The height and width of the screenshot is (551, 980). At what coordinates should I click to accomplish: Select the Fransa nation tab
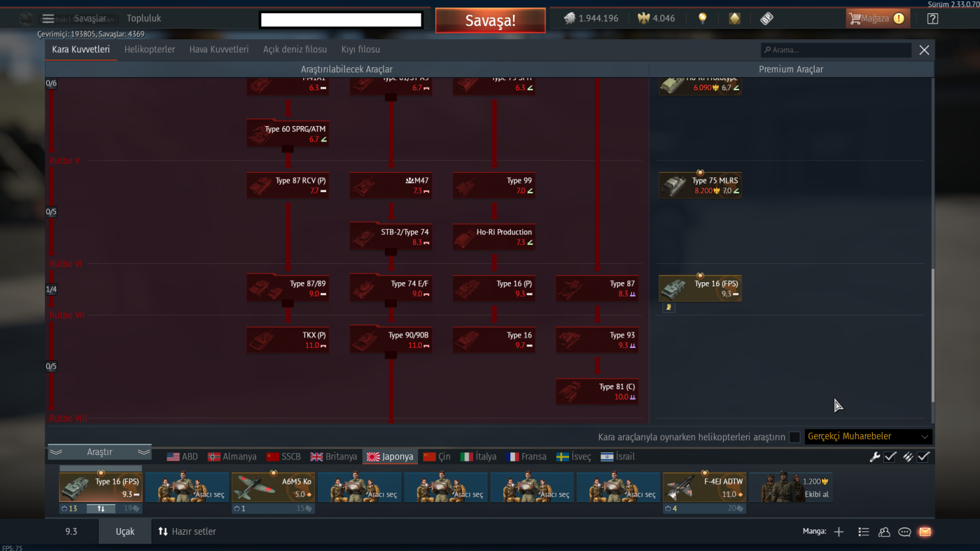coord(527,456)
